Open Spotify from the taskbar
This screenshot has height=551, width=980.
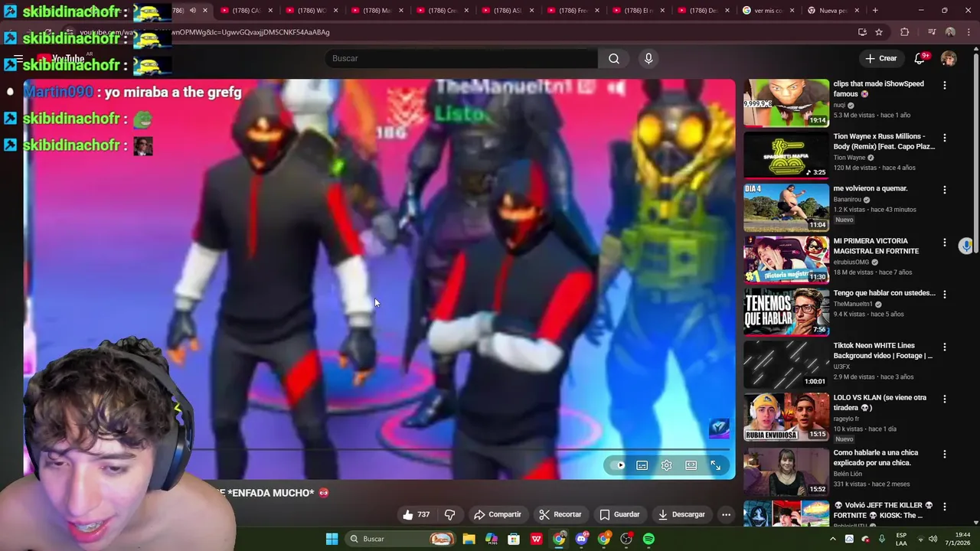point(648,539)
